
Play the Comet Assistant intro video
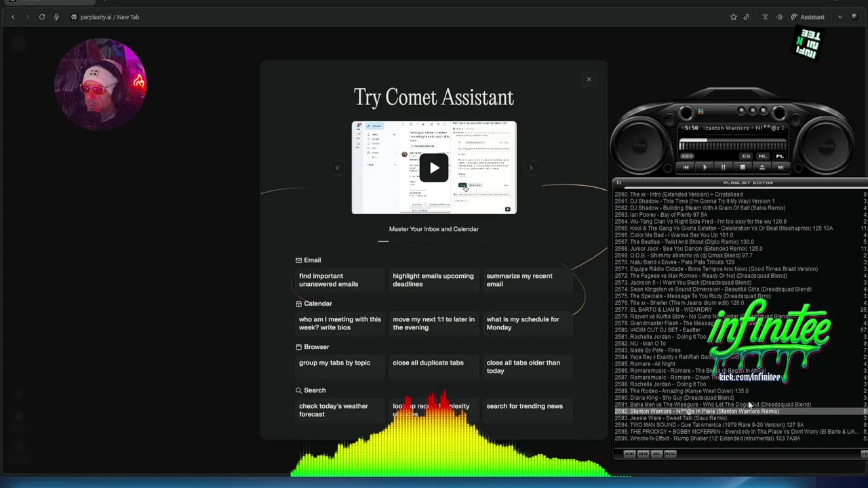[434, 168]
